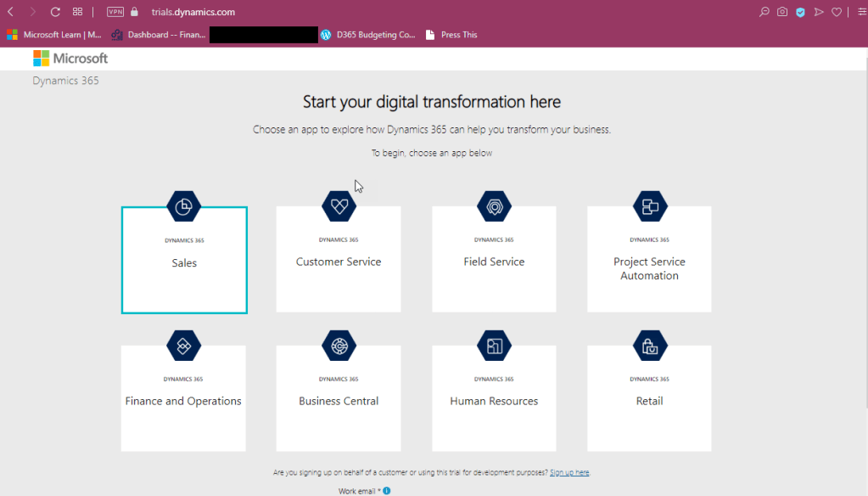
Task: Click the heart bookmark icon
Action: [837, 12]
